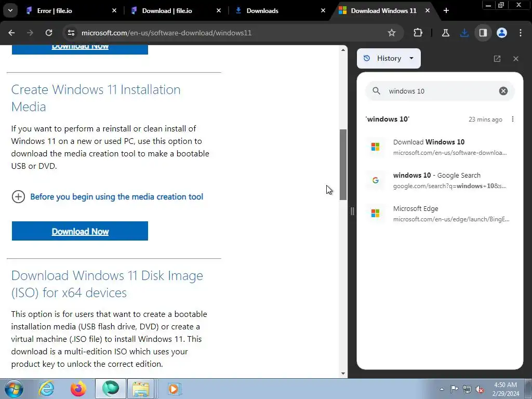This screenshot has width=532, height=399.
Task: Click the partially visible top Download Now button
Action: pos(80,49)
